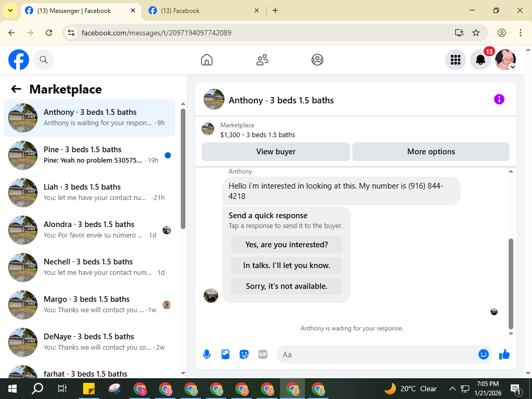Open Snipping Tool from taskbar
The height and width of the screenshot is (399, 532).
[x=115, y=389]
